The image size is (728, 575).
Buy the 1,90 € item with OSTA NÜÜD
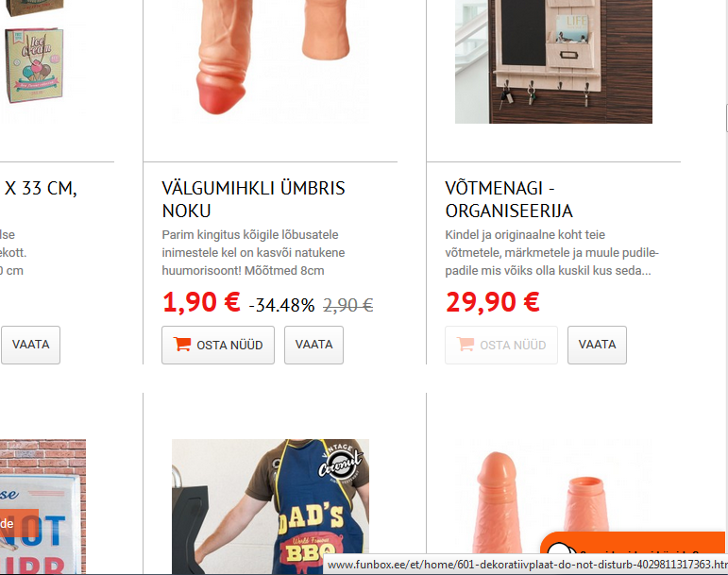click(218, 345)
